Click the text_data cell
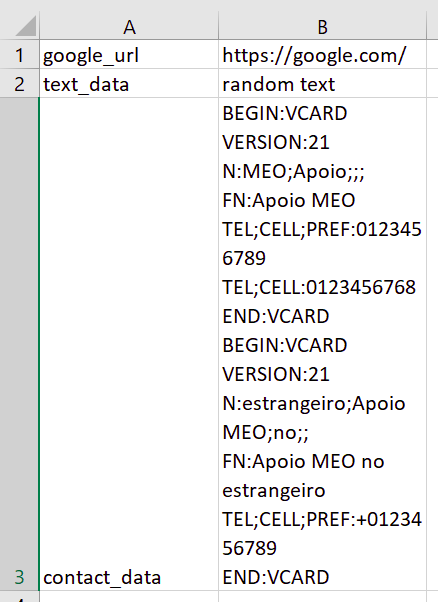Screen dimensions: 438x602 tap(129, 84)
